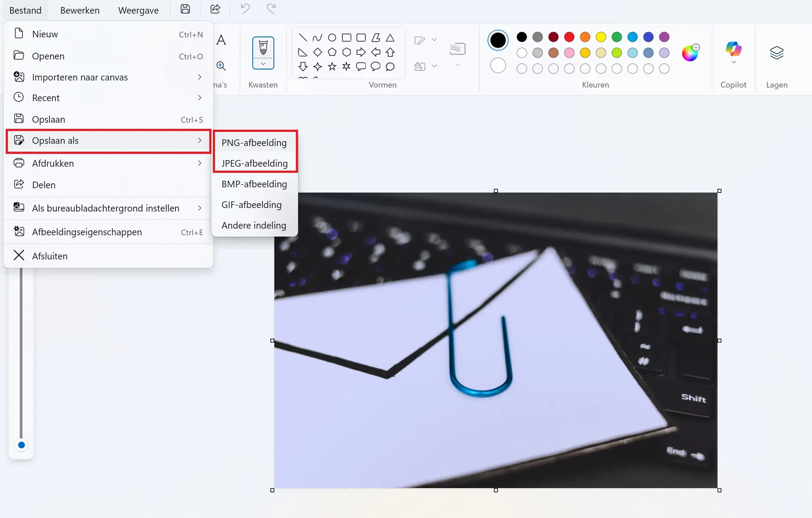Pick the down arrow shape

303,66
